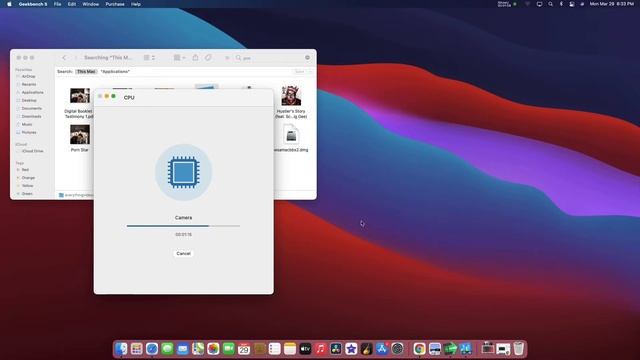This screenshot has width=640, height=360.
Task: Cancel the running CPU benchmark
Action: coord(183,253)
